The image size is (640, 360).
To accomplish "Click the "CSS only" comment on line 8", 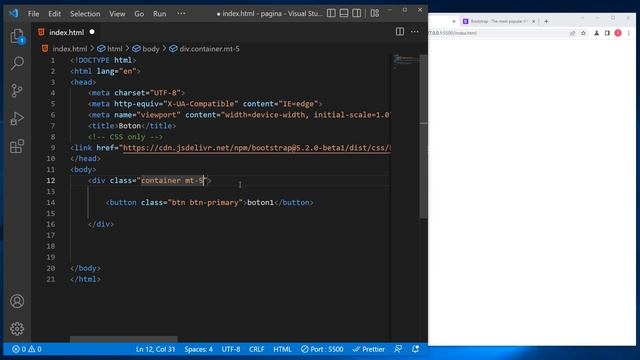I will tap(125, 137).
